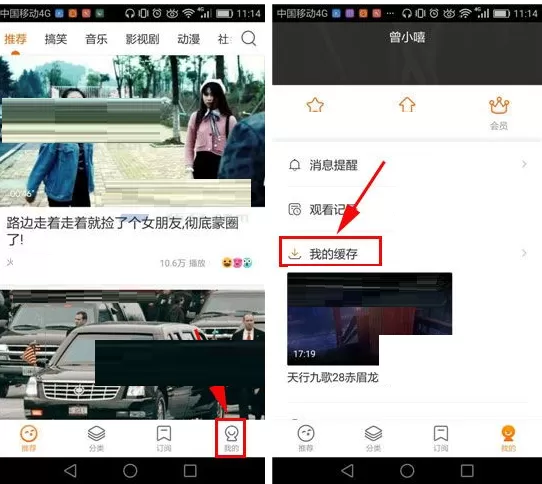Tap Android home button on right phone
This screenshot has width=542, height=484.
(x=407, y=471)
